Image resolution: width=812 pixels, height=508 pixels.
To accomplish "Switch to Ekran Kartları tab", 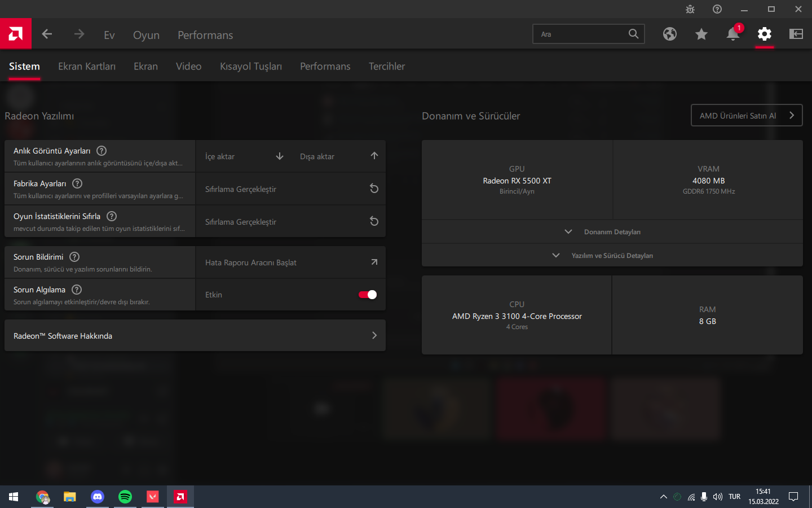I will [x=87, y=67].
